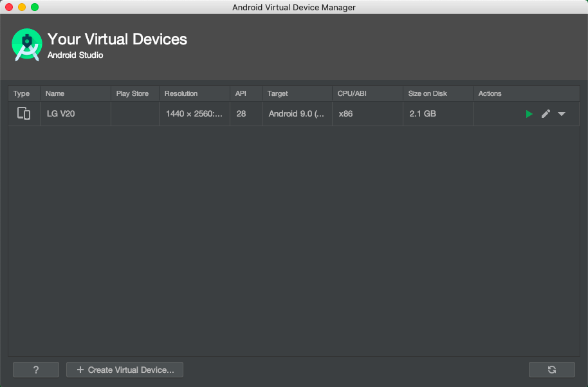Click the 1440 × 2560 resolution cell
This screenshot has height=387, width=588.
coord(194,114)
